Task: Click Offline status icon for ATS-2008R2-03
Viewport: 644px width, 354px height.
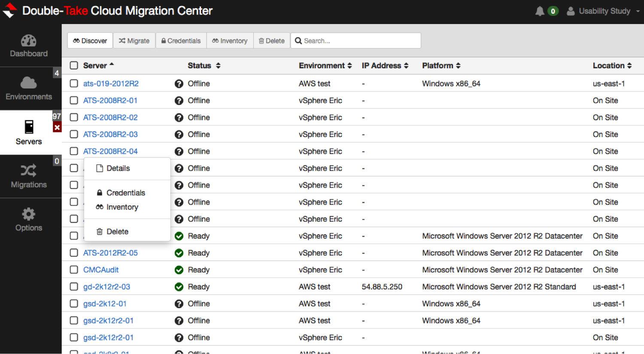Action: click(x=179, y=134)
